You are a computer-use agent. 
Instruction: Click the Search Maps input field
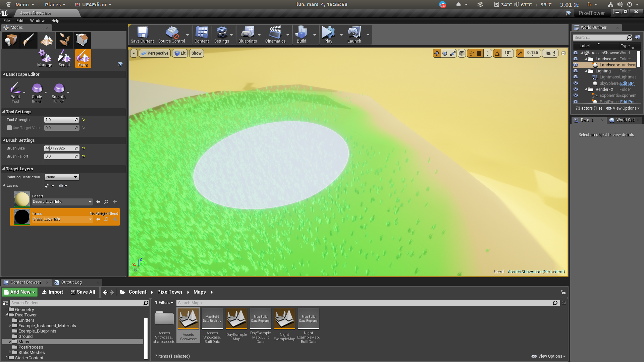(368, 303)
